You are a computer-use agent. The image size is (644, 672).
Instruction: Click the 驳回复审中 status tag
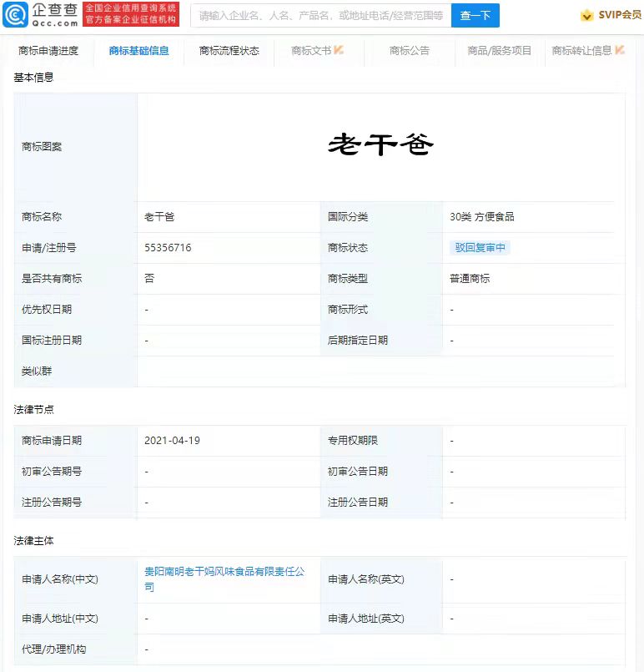480,247
